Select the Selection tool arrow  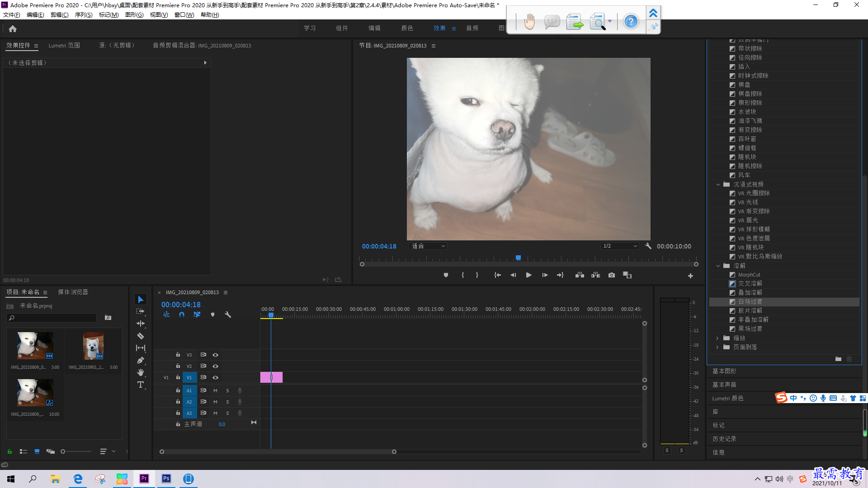pyautogui.click(x=141, y=300)
